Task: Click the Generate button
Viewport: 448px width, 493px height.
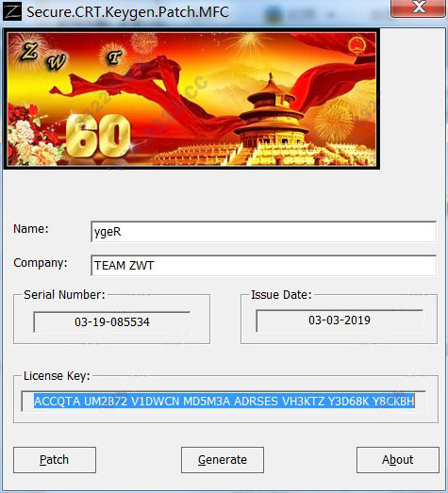Action: pos(223,460)
